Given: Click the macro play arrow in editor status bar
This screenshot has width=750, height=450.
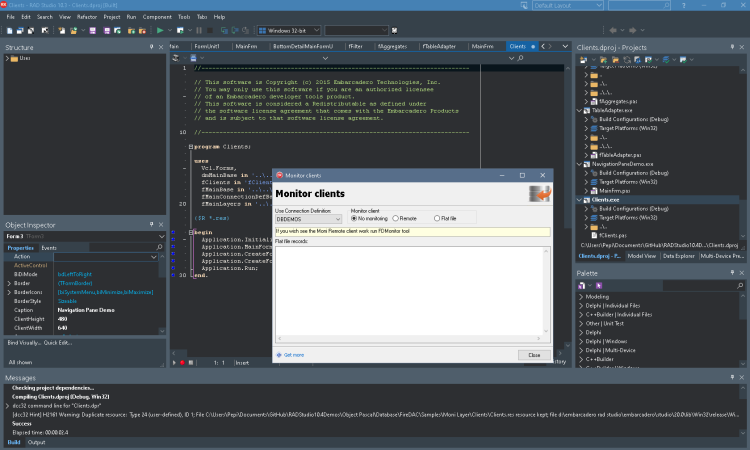Looking at the screenshot, I should 174,362.
